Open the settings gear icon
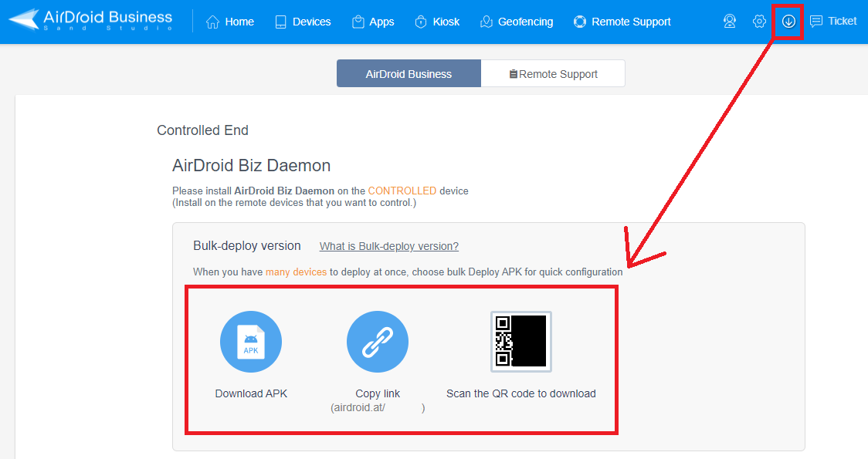868x459 pixels. (x=760, y=22)
